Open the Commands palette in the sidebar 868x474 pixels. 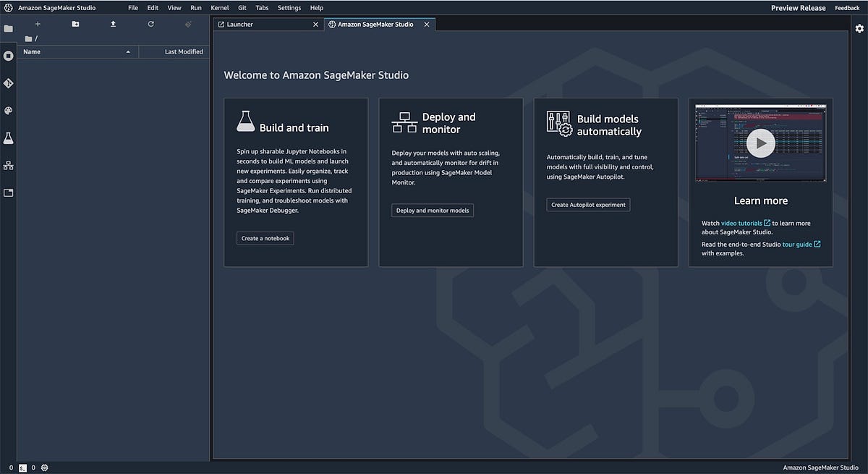(8, 110)
